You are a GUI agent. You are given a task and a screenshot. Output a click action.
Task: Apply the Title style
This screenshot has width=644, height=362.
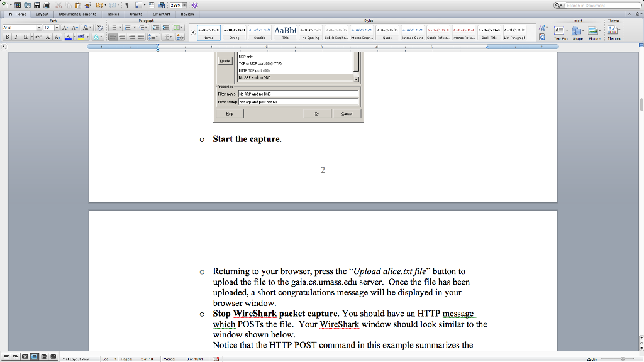pos(285,33)
